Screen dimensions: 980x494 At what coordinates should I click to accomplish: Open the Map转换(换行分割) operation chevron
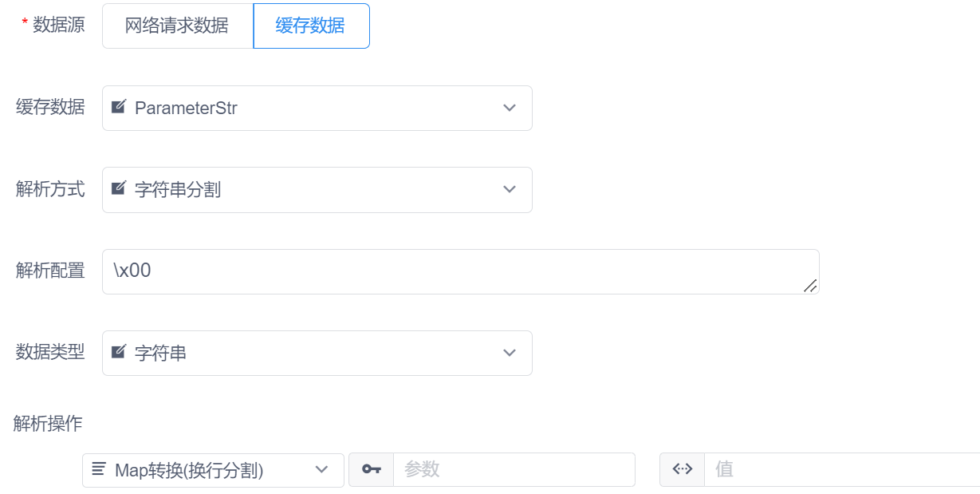point(322,469)
